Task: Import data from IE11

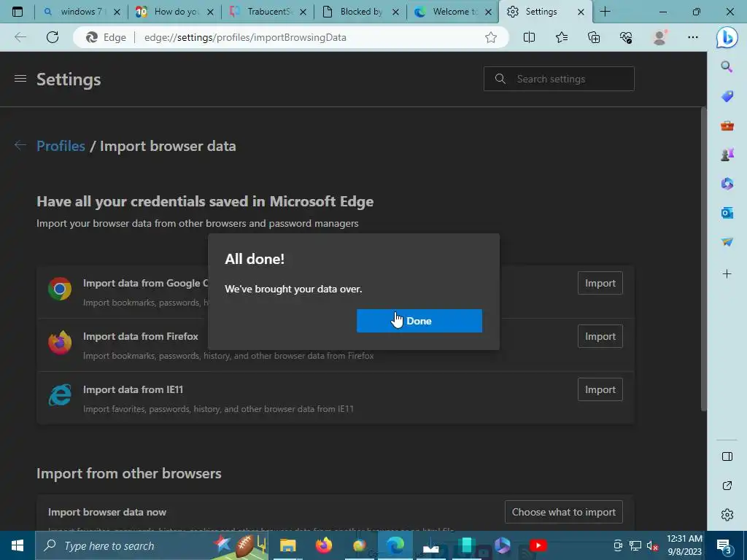Action: (600, 390)
